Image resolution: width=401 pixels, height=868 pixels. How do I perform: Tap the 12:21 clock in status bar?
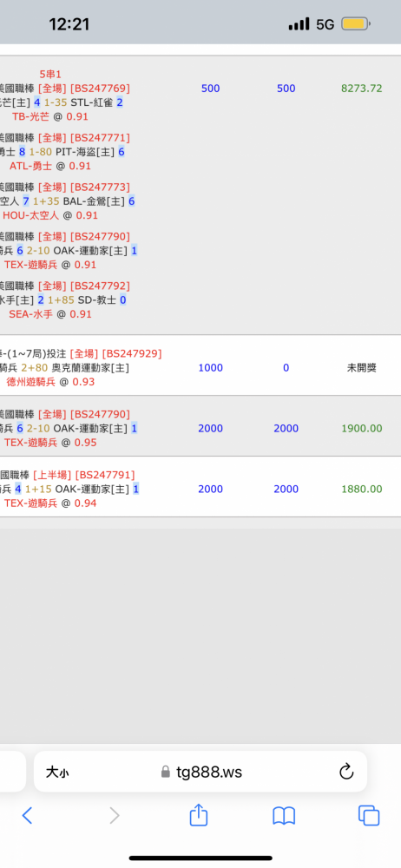(x=69, y=23)
